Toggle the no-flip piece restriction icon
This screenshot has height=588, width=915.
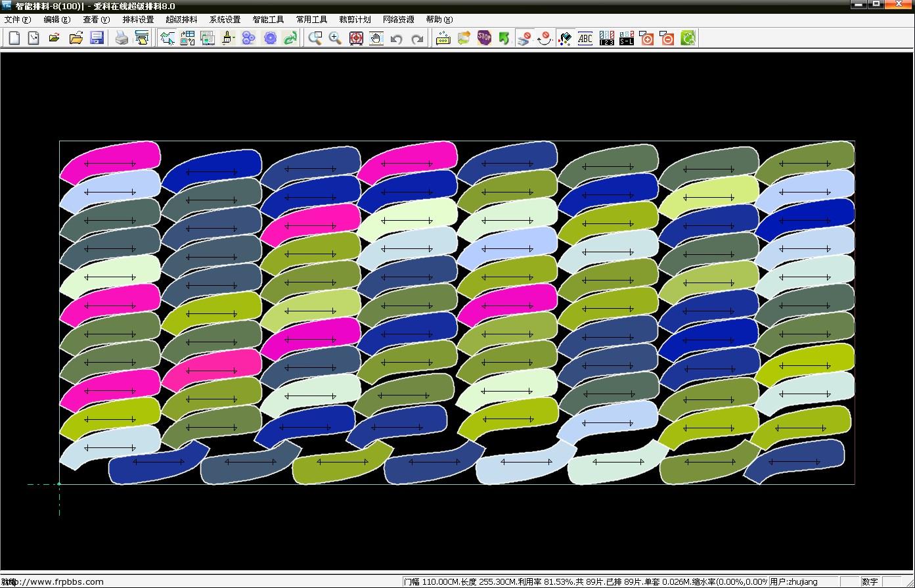coord(524,38)
